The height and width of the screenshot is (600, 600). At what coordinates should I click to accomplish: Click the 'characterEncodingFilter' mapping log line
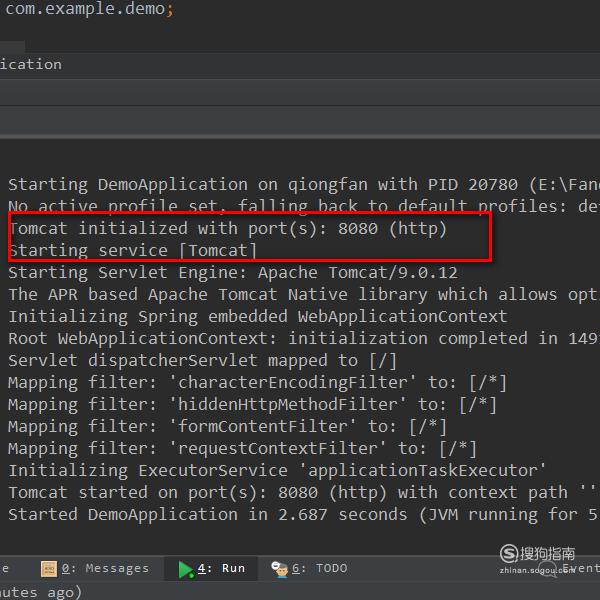(x=257, y=383)
